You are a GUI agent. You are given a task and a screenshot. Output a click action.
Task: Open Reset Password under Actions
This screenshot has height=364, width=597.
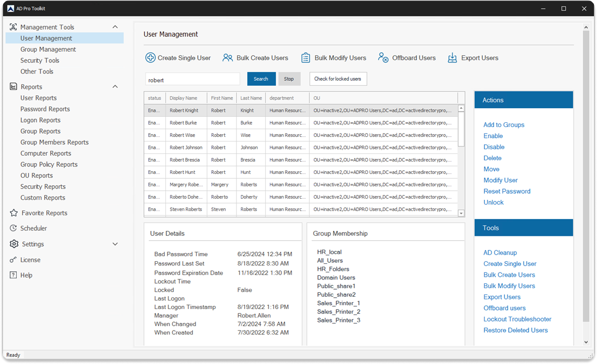[506, 191]
